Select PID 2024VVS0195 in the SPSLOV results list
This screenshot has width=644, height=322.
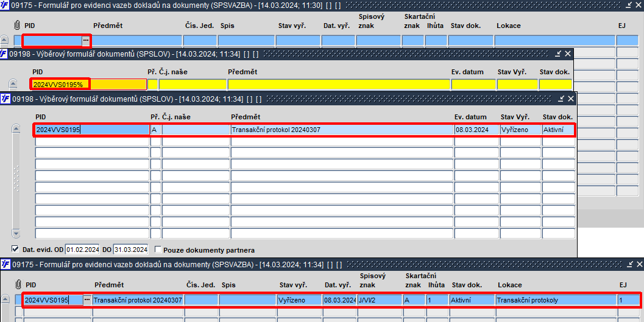pos(92,130)
